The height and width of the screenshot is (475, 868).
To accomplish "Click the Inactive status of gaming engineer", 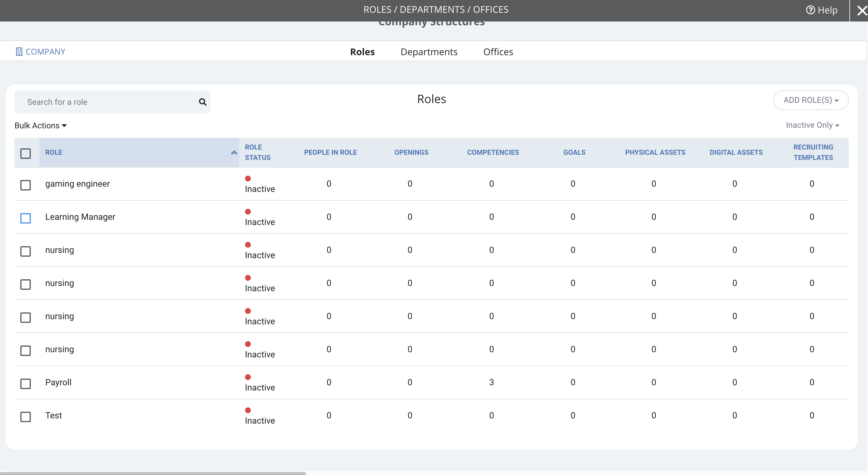I will coord(260,189).
